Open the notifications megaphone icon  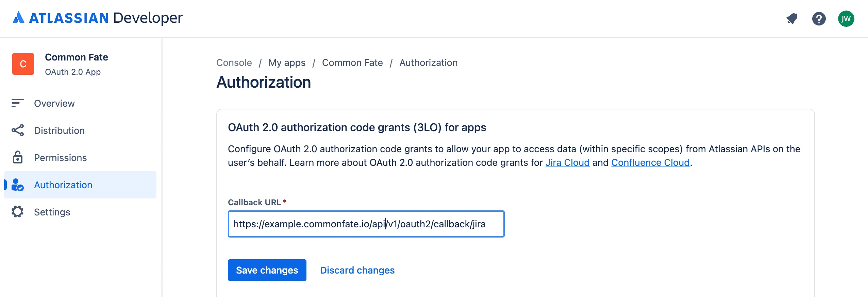[792, 19]
